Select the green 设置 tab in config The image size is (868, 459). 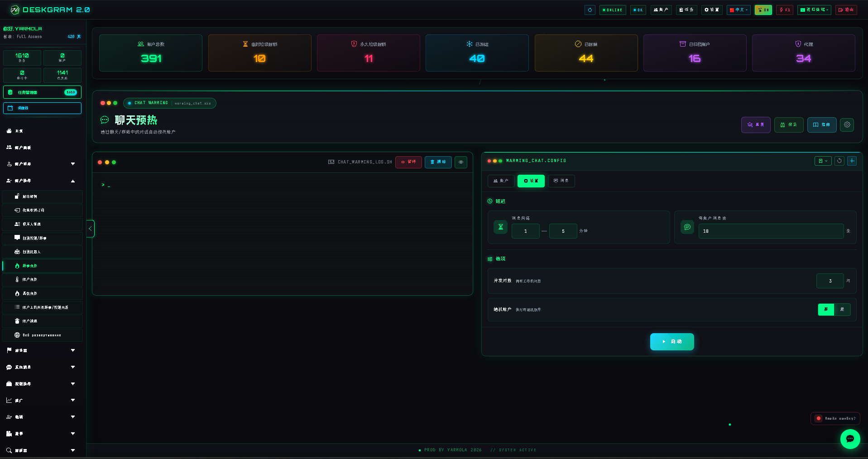[x=531, y=181]
